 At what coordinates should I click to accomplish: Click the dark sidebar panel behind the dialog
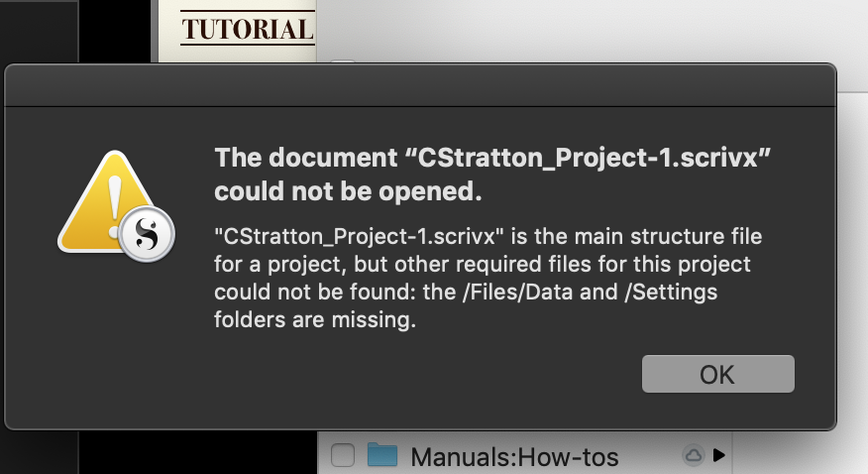(39, 34)
